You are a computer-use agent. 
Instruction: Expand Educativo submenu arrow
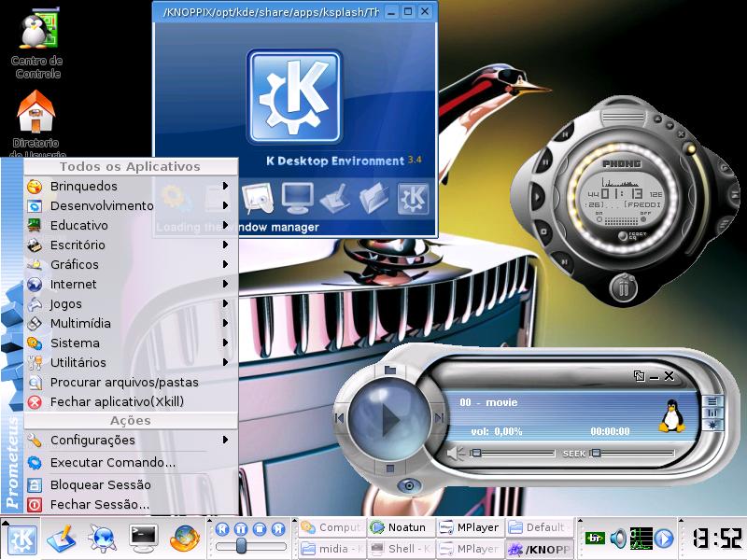click(225, 225)
